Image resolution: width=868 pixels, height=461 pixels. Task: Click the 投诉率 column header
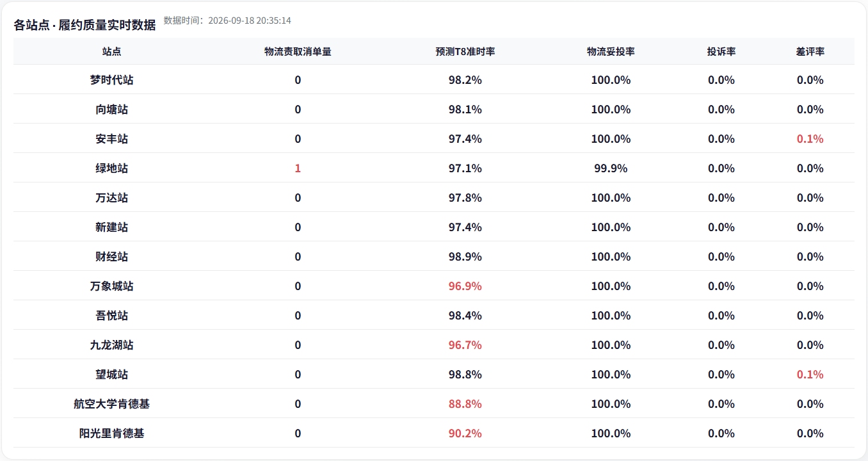tap(721, 51)
